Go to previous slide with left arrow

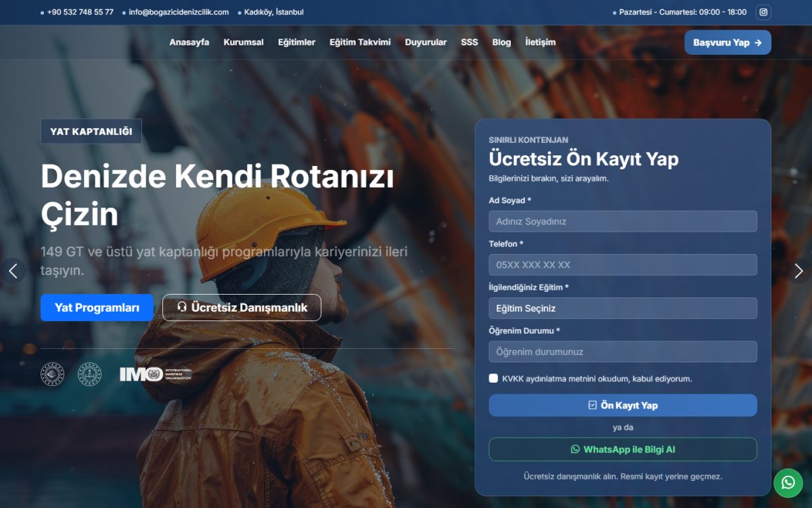[13, 271]
